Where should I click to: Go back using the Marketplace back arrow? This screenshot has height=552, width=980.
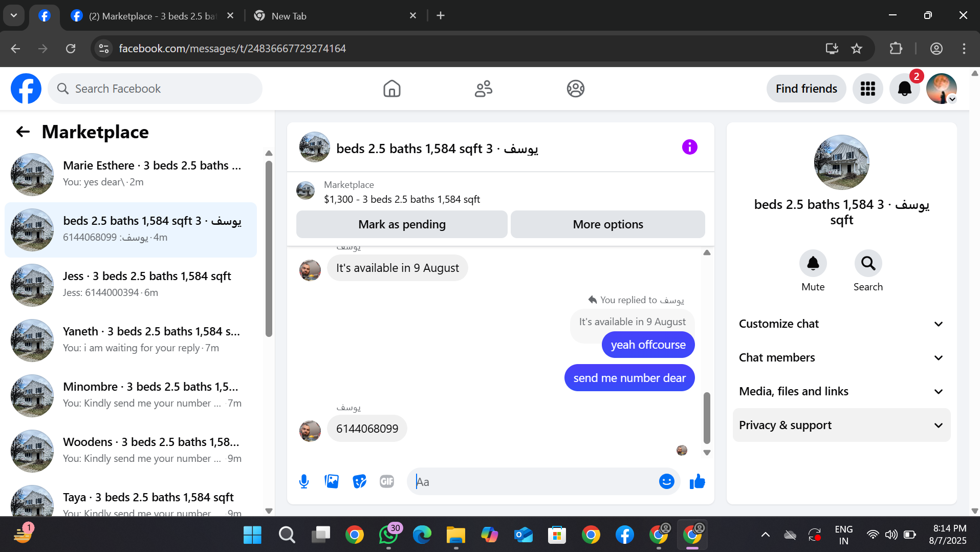click(23, 132)
